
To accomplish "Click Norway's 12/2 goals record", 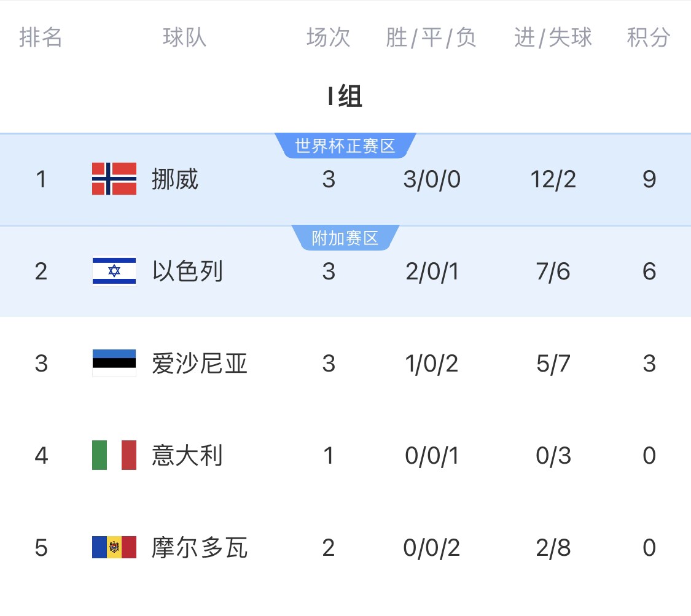I will pyautogui.click(x=553, y=179).
